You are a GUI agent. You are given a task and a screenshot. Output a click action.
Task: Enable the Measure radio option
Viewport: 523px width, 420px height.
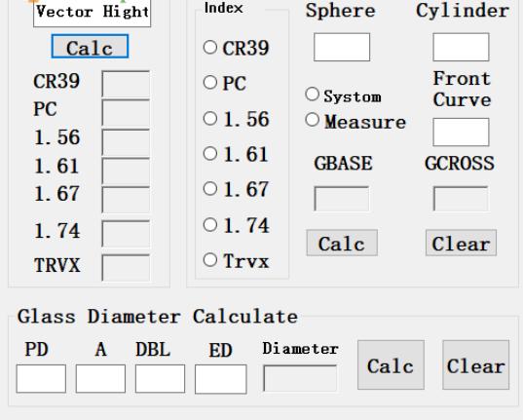pyautogui.click(x=313, y=120)
